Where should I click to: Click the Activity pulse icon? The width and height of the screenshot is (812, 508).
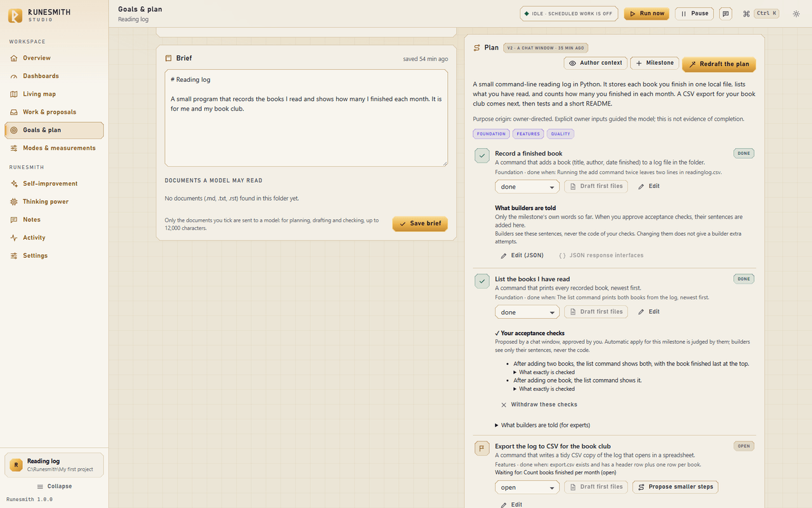point(14,237)
